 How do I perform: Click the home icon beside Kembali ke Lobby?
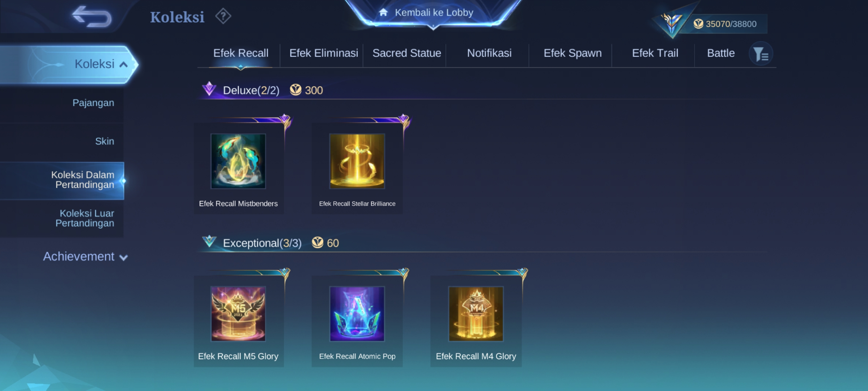click(x=383, y=13)
